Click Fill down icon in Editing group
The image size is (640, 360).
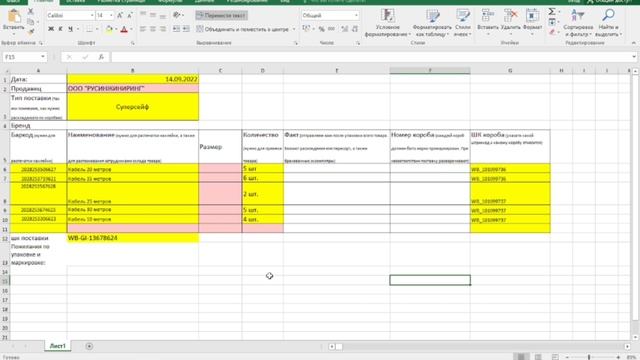[552, 22]
